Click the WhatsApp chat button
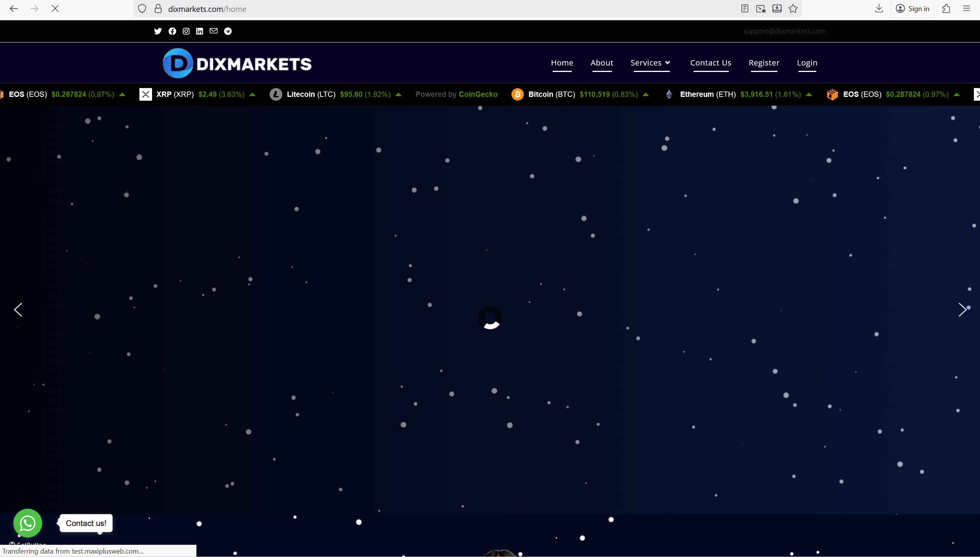The width and height of the screenshot is (980, 557). (28, 523)
